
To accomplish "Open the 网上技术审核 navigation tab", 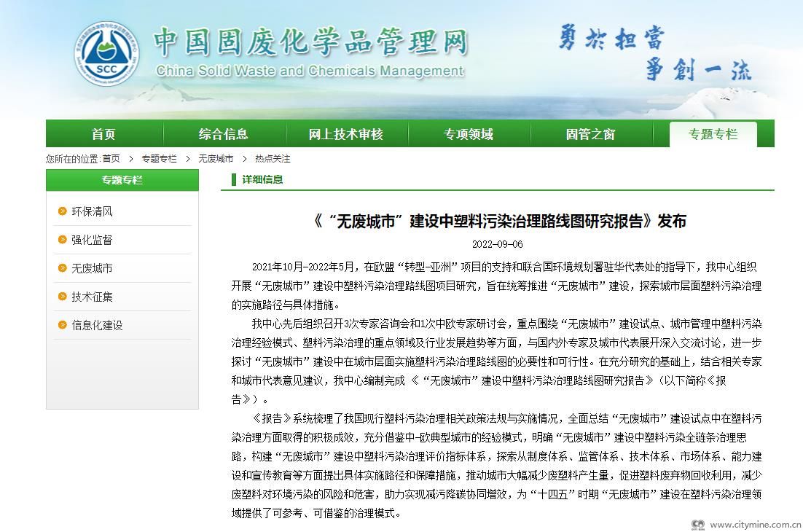I will (x=346, y=134).
